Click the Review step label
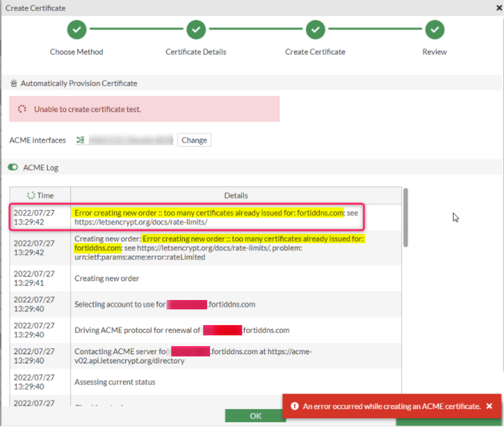504x427 pixels. coord(434,52)
